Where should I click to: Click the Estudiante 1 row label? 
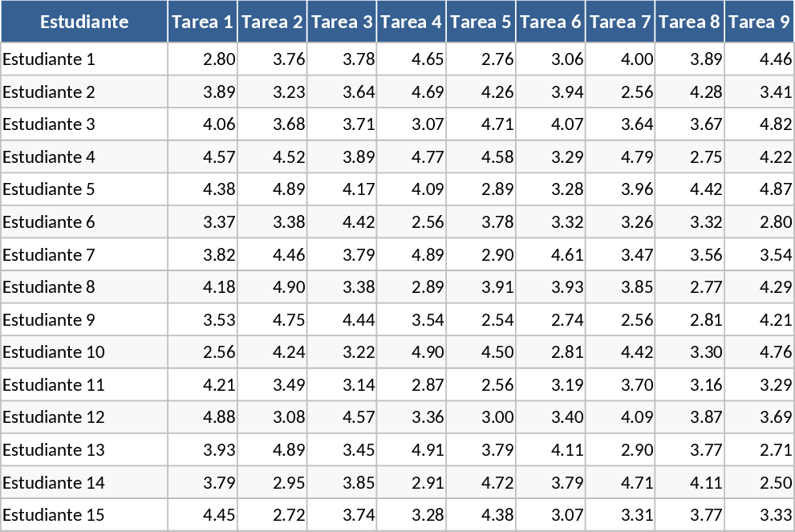pyautogui.click(x=49, y=59)
